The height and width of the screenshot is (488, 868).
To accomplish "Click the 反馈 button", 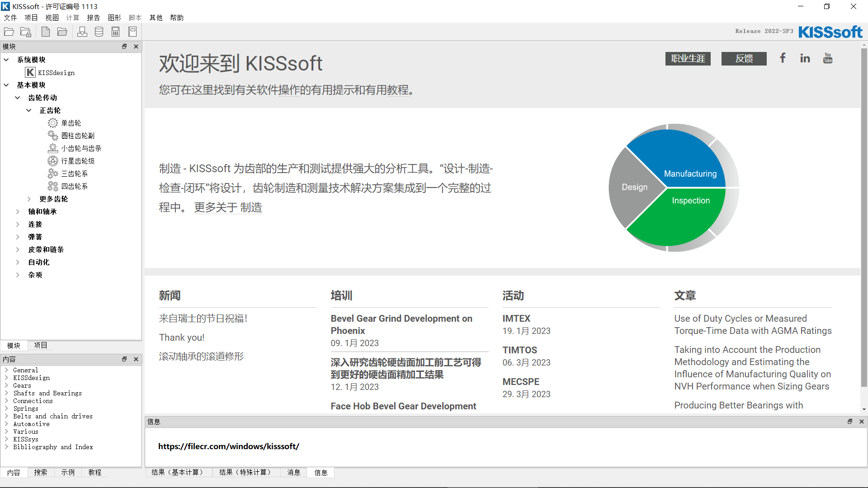I will pyautogui.click(x=744, y=58).
